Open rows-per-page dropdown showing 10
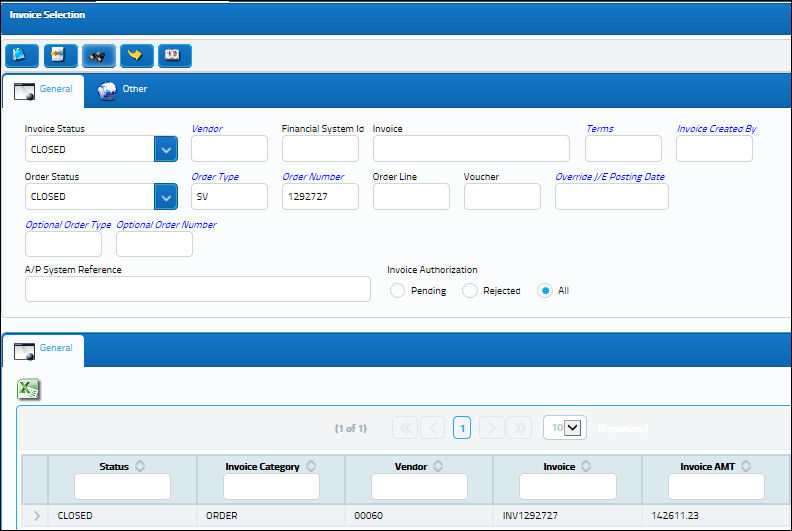This screenshot has width=792, height=531. pos(565,427)
